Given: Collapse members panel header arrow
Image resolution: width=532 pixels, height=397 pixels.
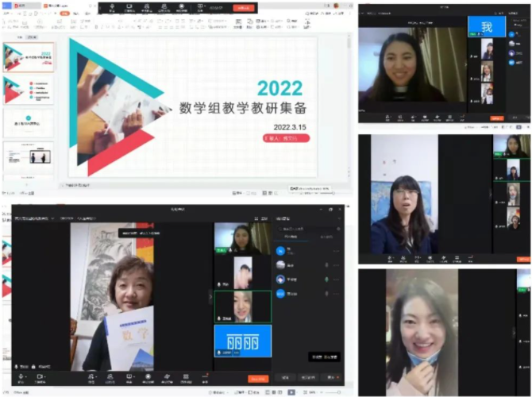Looking at the screenshot, I should tap(338, 218).
